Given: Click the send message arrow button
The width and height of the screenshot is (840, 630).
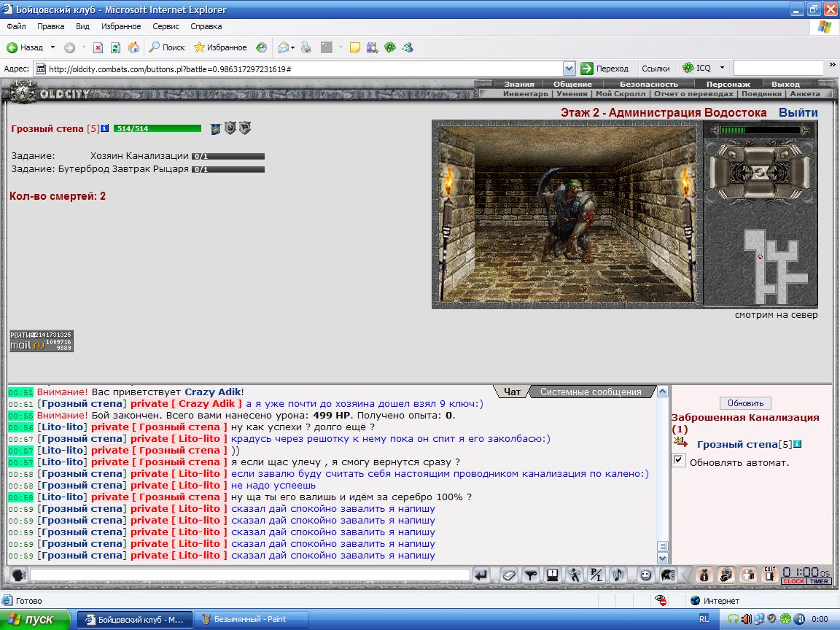Looking at the screenshot, I should pos(481,575).
